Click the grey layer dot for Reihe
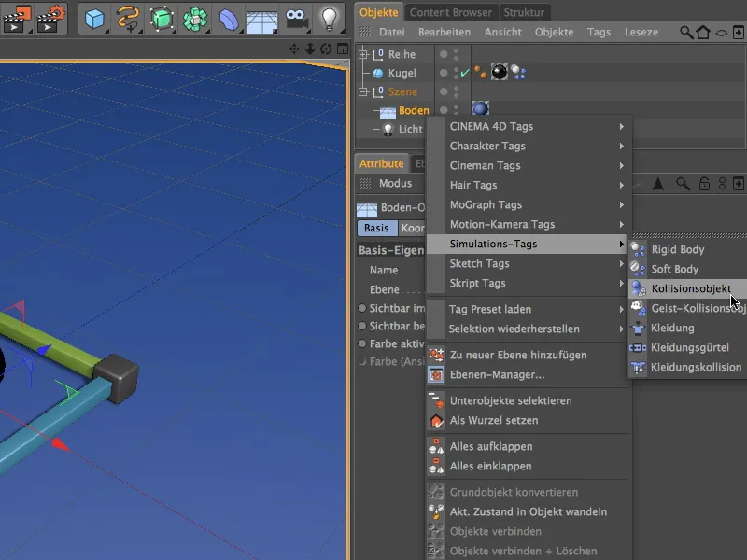The width and height of the screenshot is (747, 560). 444,54
